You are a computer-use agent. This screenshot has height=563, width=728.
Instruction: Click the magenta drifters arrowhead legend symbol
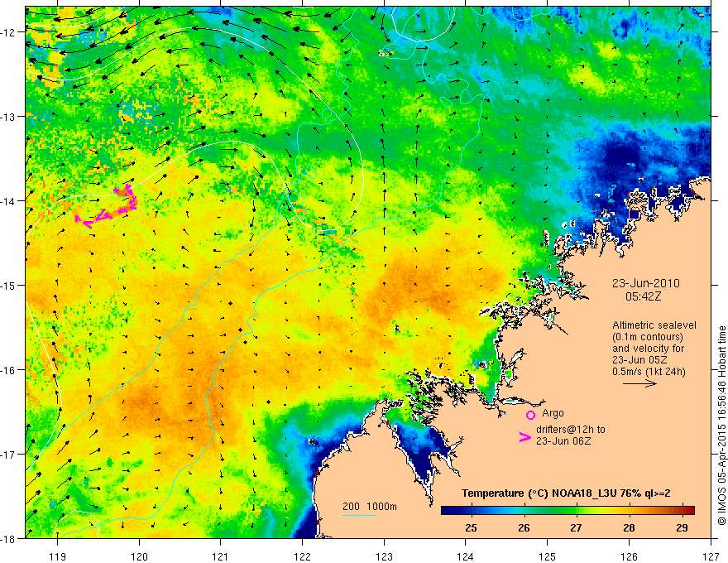[525, 437]
